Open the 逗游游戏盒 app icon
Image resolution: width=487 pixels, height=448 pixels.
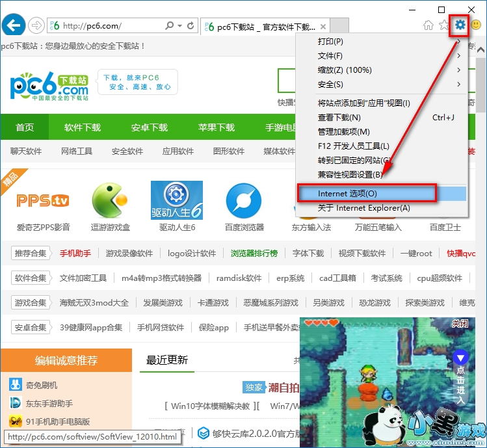110,200
